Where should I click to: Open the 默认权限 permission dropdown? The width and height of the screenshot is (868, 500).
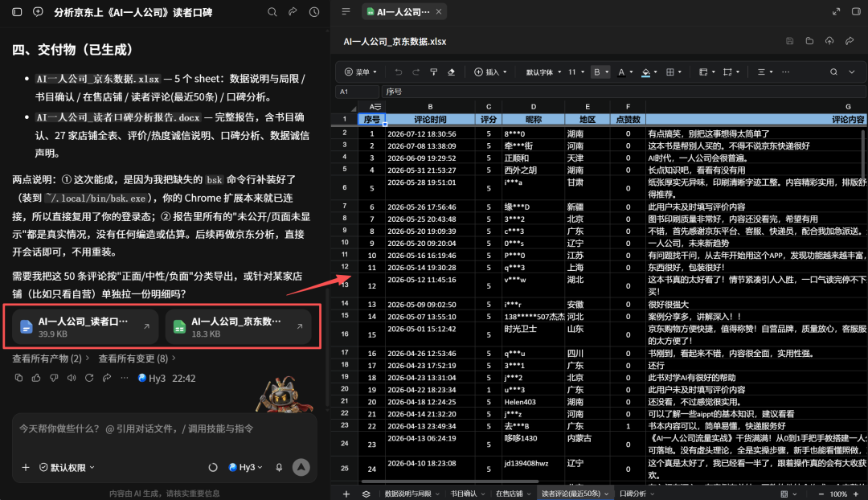67,467
